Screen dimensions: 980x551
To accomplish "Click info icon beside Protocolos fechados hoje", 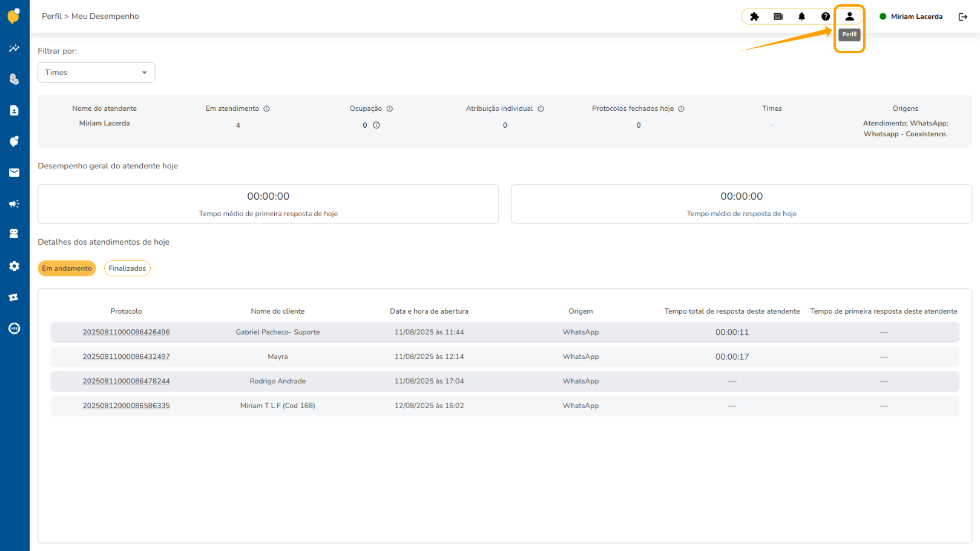I will (681, 109).
